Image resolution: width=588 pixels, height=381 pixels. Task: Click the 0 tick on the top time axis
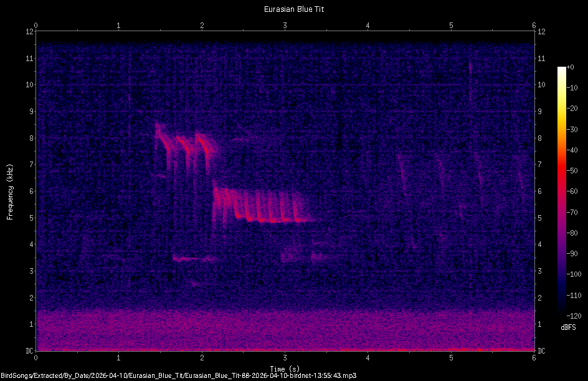tap(36, 24)
